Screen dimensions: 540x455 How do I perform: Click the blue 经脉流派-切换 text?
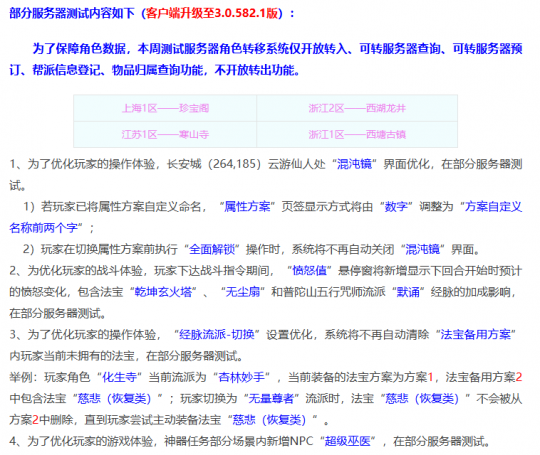[x=217, y=334]
